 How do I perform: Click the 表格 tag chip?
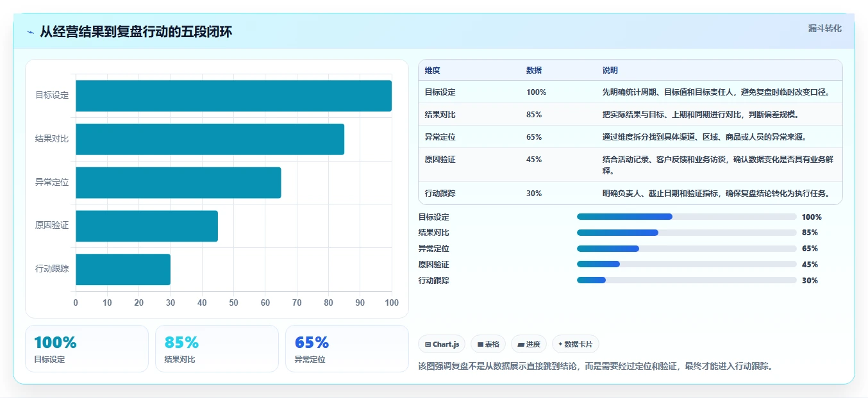(x=488, y=344)
